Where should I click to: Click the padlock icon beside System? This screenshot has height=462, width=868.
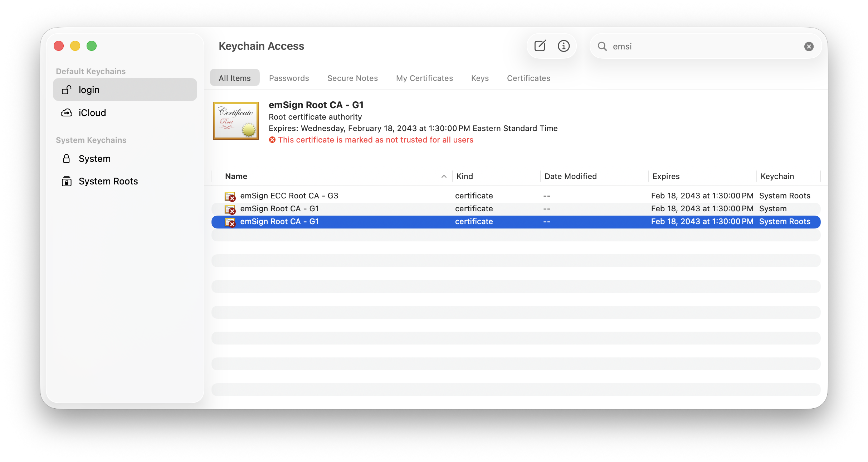tap(67, 158)
